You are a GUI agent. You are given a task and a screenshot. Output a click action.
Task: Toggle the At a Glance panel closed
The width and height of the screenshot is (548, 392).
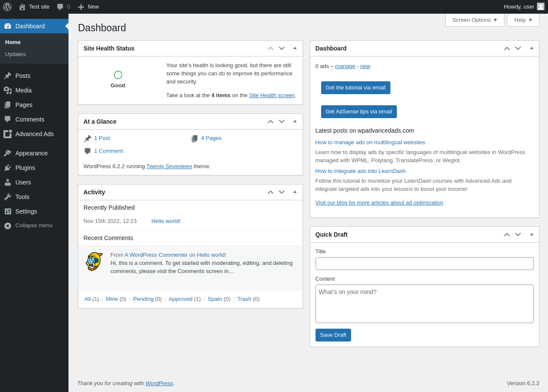tap(295, 122)
